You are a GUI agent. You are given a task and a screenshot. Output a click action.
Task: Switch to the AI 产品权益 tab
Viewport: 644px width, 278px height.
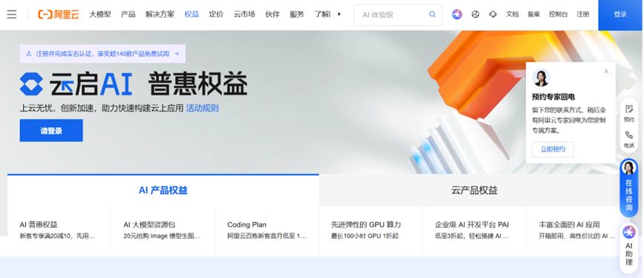pyautogui.click(x=163, y=190)
